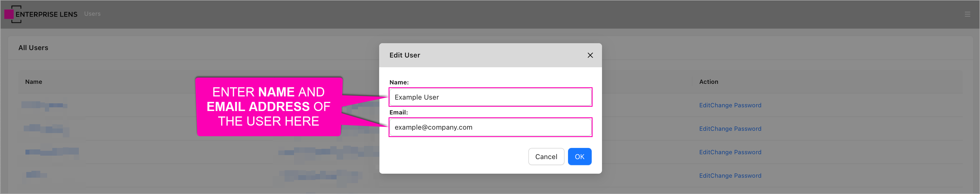Open the hamburger menu in top bar
The width and height of the screenshot is (980, 194).
967,15
